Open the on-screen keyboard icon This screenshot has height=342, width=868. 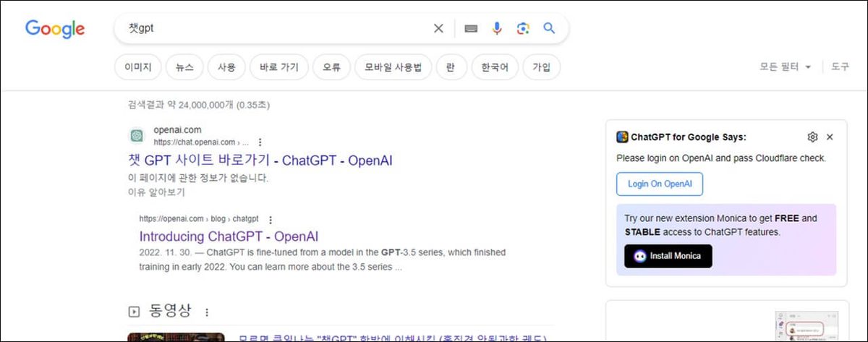(x=472, y=28)
